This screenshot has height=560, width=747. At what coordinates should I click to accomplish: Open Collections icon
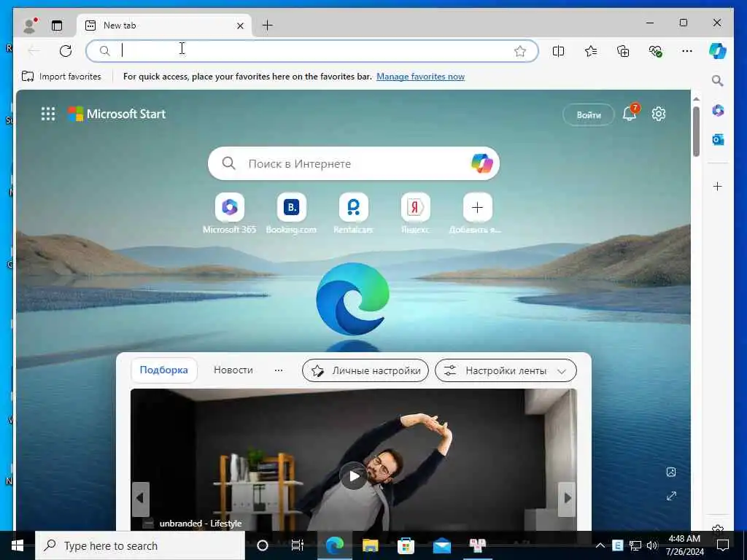click(x=623, y=51)
